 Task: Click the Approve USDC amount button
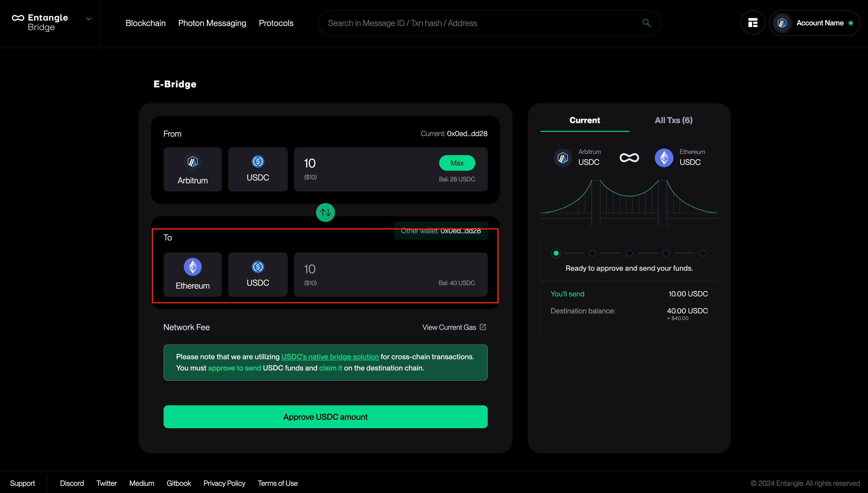pyautogui.click(x=325, y=417)
